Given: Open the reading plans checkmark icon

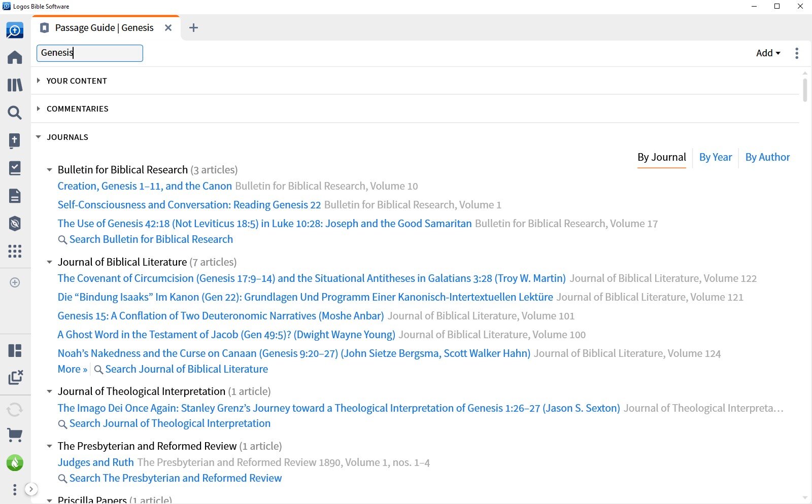Looking at the screenshot, I should (15, 168).
